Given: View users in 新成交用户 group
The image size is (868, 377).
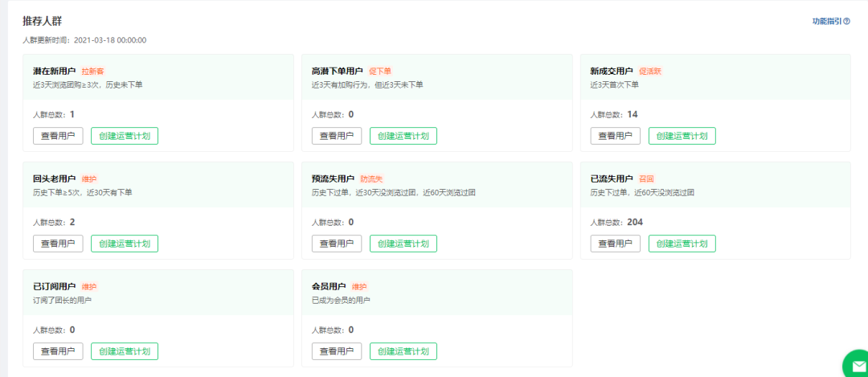Looking at the screenshot, I should pos(616,136).
